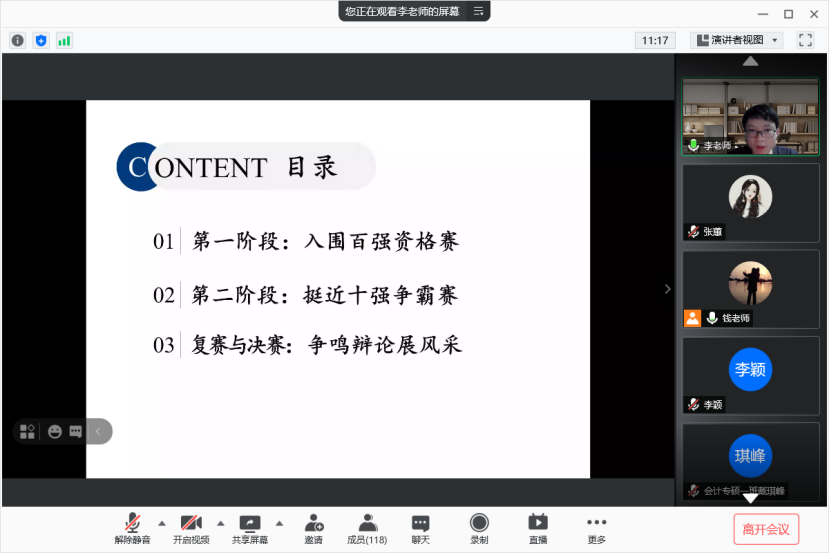This screenshot has width=830, height=553.
Task: Enter full screen mode icon
Action: point(805,40)
